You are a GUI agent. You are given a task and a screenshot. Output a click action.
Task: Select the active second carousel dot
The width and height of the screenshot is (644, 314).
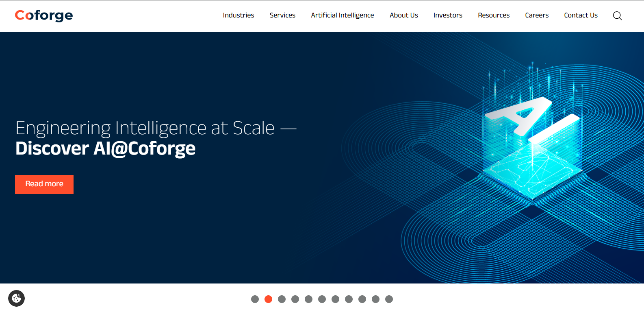point(268,299)
